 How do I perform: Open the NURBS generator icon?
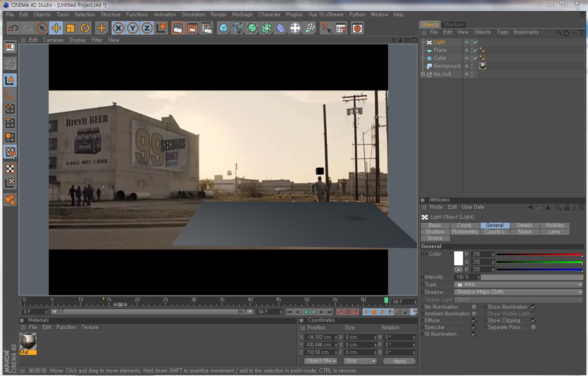click(x=252, y=28)
